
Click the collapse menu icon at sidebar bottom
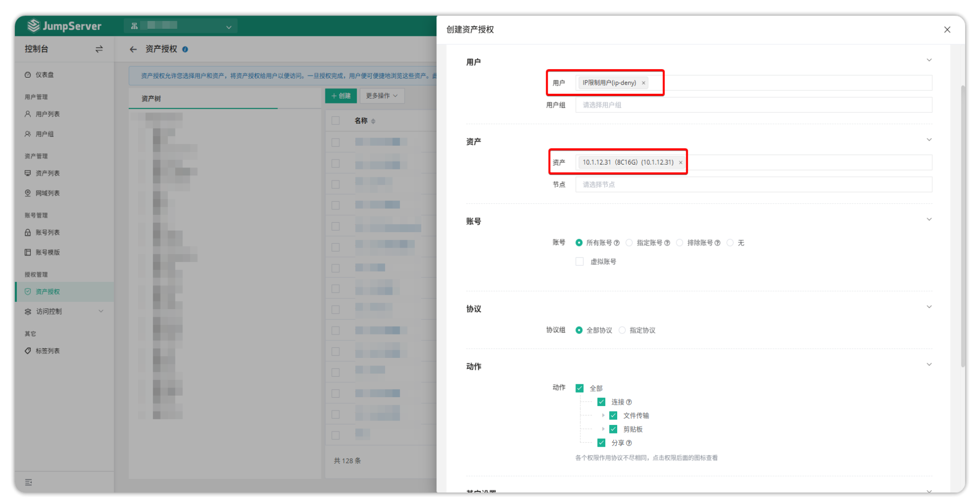pos(28,482)
